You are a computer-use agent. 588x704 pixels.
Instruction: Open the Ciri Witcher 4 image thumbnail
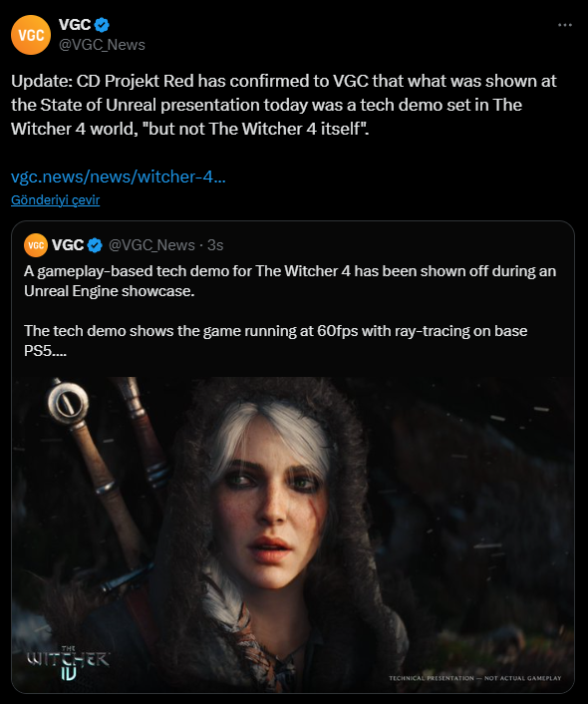[x=293, y=534]
